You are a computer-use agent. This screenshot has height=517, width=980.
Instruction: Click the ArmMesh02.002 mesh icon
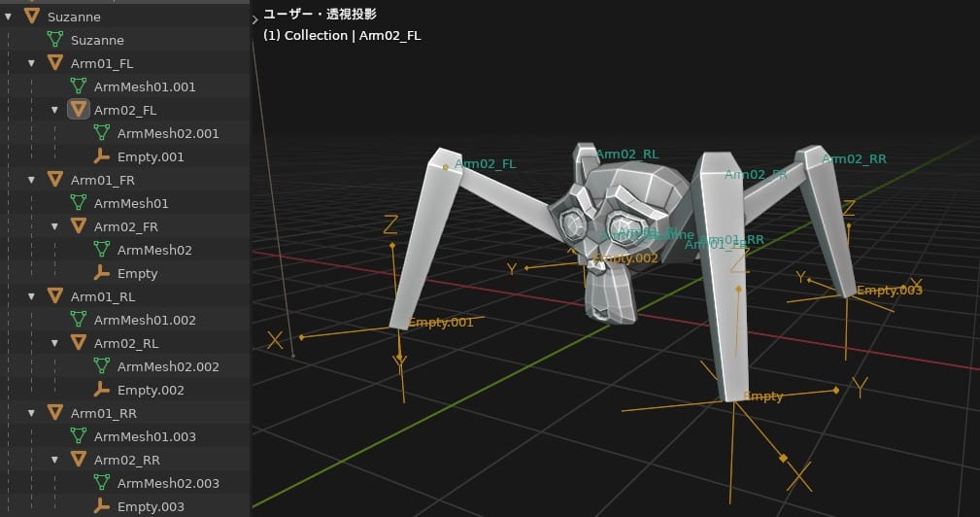(x=101, y=365)
